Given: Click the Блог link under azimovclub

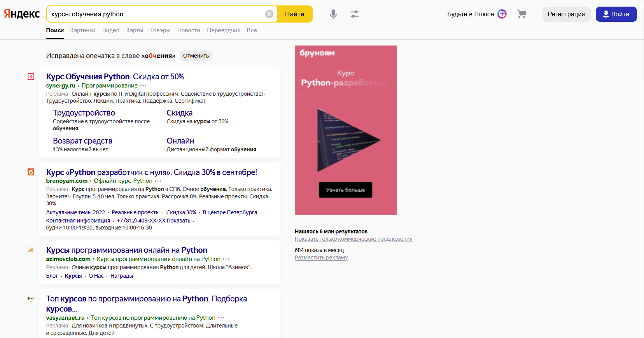Looking at the screenshot, I should [x=52, y=276].
